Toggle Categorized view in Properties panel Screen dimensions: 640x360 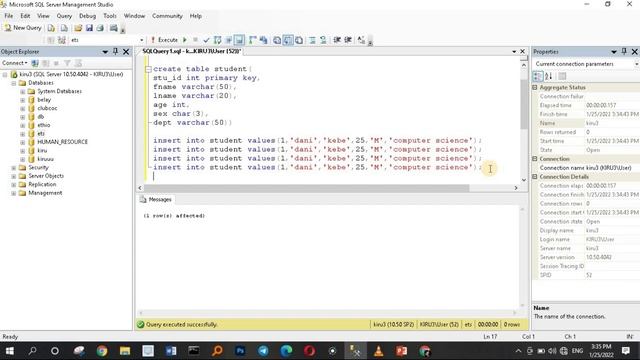538,76
